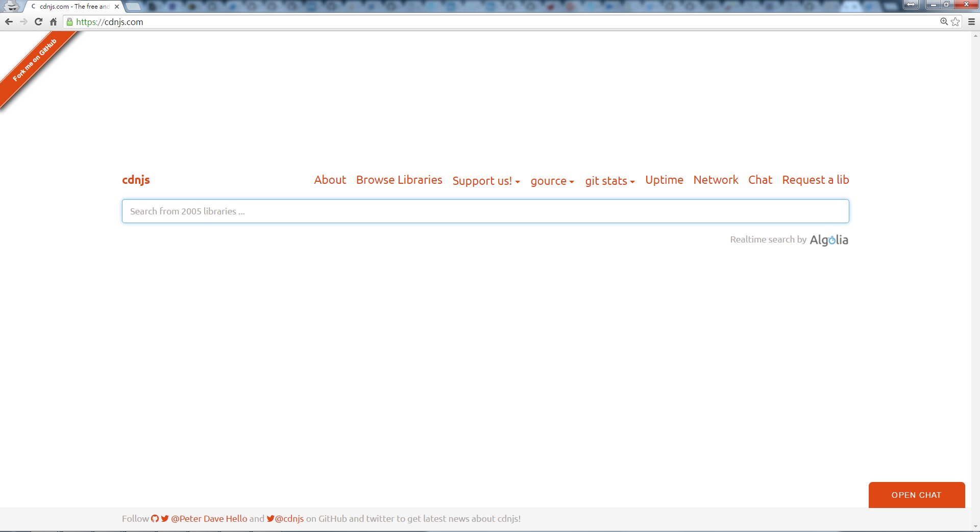This screenshot has width=980, height=532.
Task: Click the scrollbar down arrow
Action: (975, 526)
